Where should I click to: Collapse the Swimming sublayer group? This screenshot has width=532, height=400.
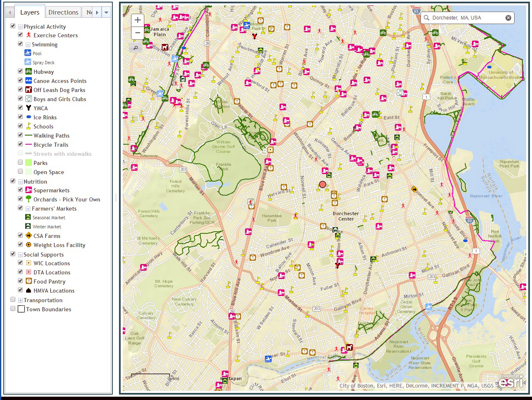coord(27,44)
